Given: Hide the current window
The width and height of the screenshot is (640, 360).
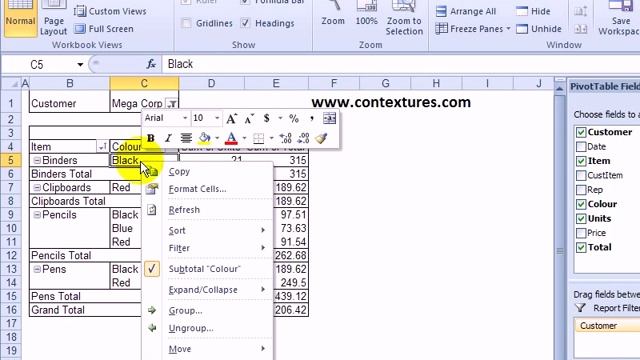Looking at the screenshot, I should (533, 11).
